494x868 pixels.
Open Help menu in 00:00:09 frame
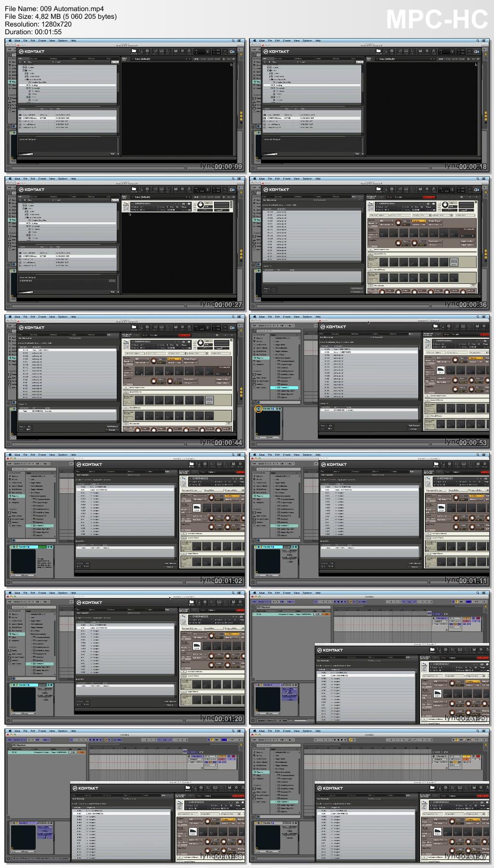tap(74, 41)
